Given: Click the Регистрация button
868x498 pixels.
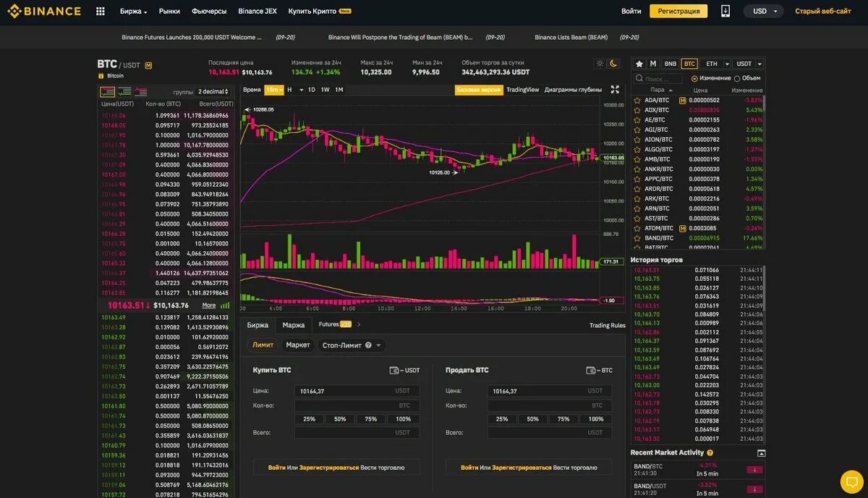Looking at the screenshot, I should pyautogui.click(x=678, y=11).
